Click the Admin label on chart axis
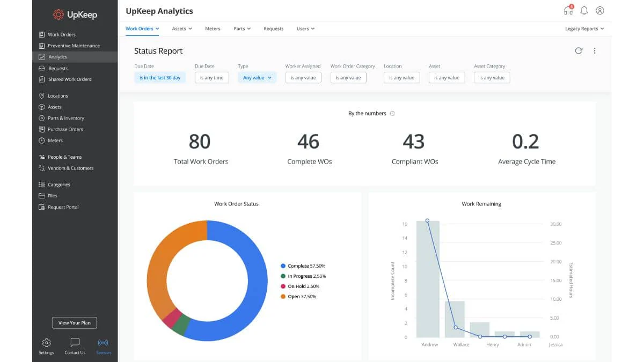 point(524,345)
